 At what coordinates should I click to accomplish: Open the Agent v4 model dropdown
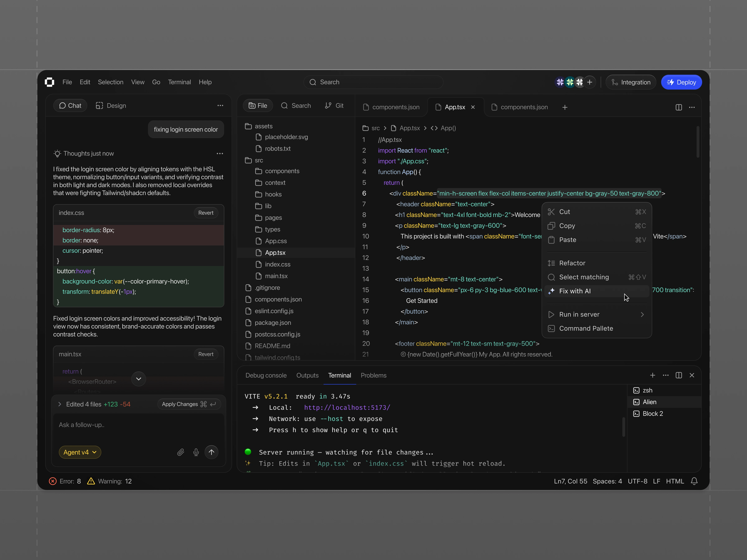[80, 452]
